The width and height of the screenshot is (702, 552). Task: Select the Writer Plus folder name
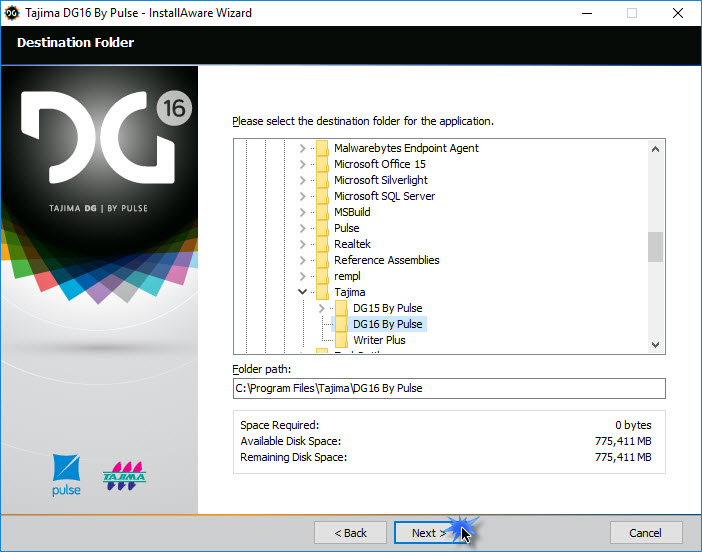[x=379, y=340]
